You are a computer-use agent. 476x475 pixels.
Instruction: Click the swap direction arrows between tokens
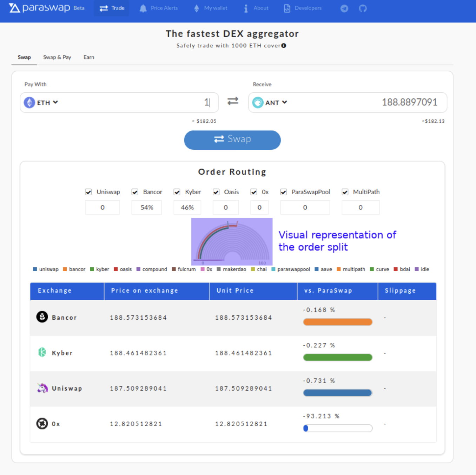coord(233,102)
